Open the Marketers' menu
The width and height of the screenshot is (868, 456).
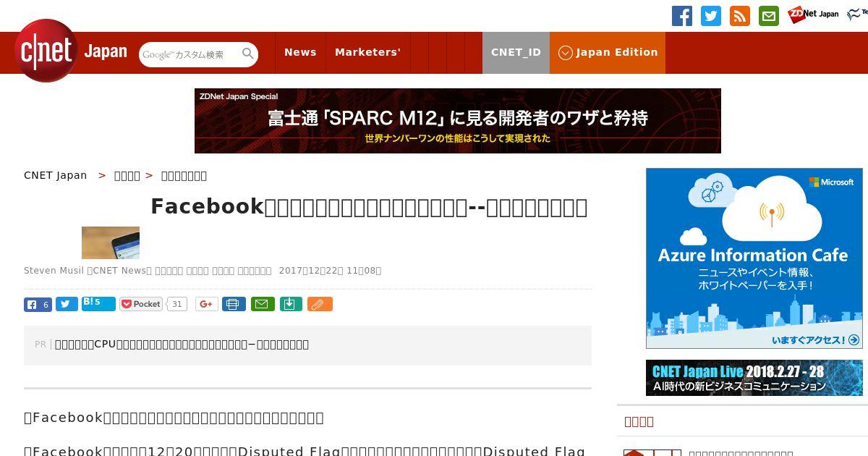coord(367,52)
